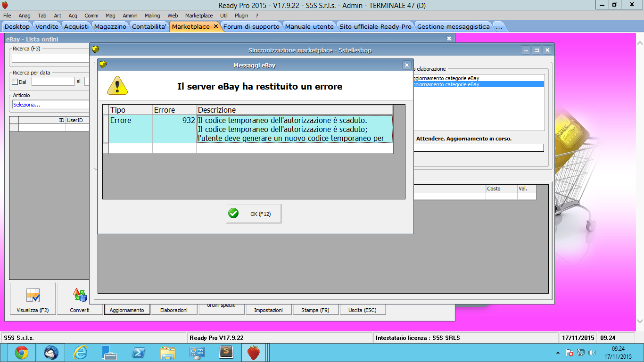Viewport: 644px width, 362px height.
Task: Open the Mailing menu
Action: point(152,16)
